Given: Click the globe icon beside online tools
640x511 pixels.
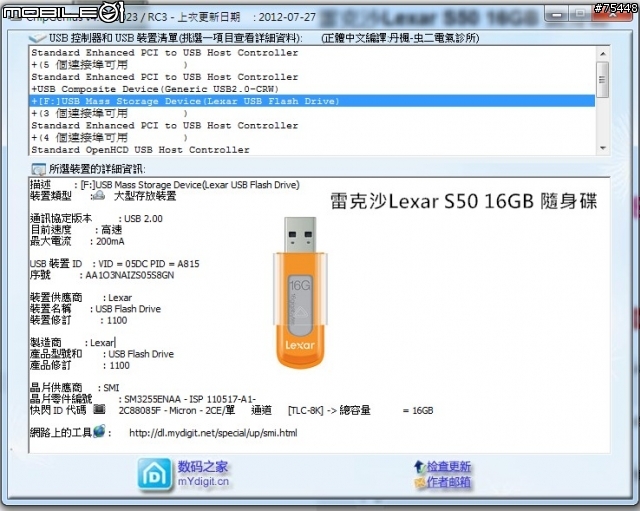Looking at the screenshot, I should 99,431.
